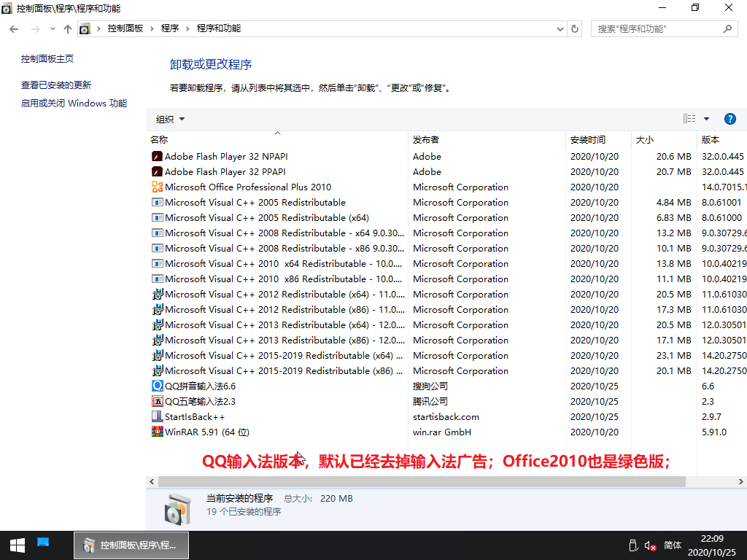Click publisher 腾讯公司

[430, 401]
